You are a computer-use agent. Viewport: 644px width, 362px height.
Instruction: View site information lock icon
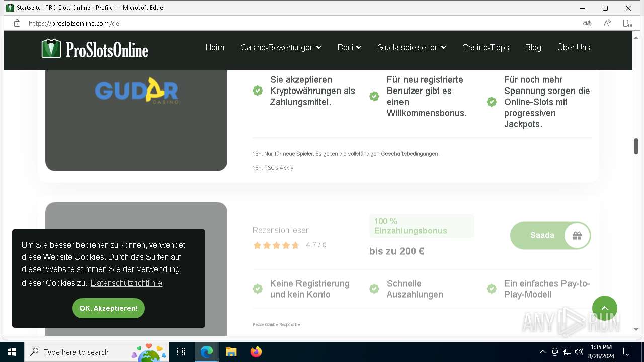coord(17,23)
